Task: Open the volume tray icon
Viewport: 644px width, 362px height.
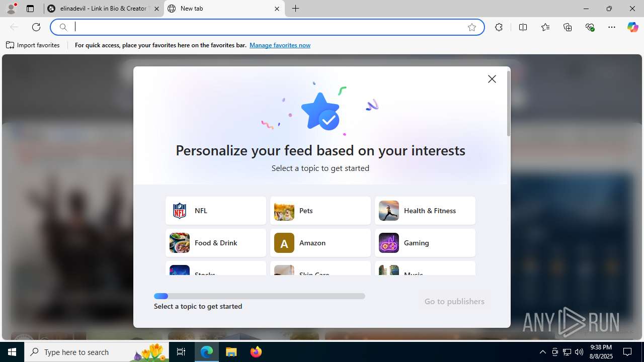Action: click(579, 352)
